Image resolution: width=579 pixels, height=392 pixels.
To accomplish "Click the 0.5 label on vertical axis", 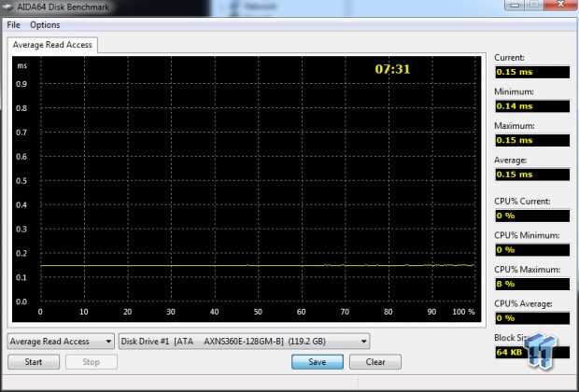I will click(21, 181).
